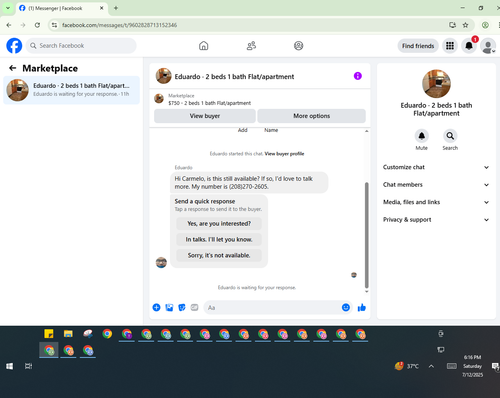Open the weather 37°C taskbar widget
The width and height of the screenshot is (500, 398).
(x=407, y=366)
